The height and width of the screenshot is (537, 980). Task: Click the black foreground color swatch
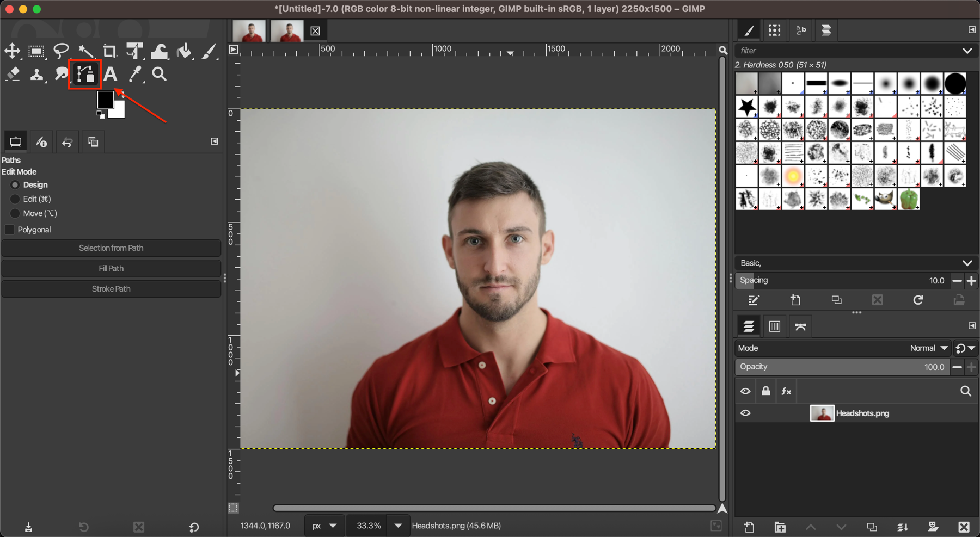[105, 99]
